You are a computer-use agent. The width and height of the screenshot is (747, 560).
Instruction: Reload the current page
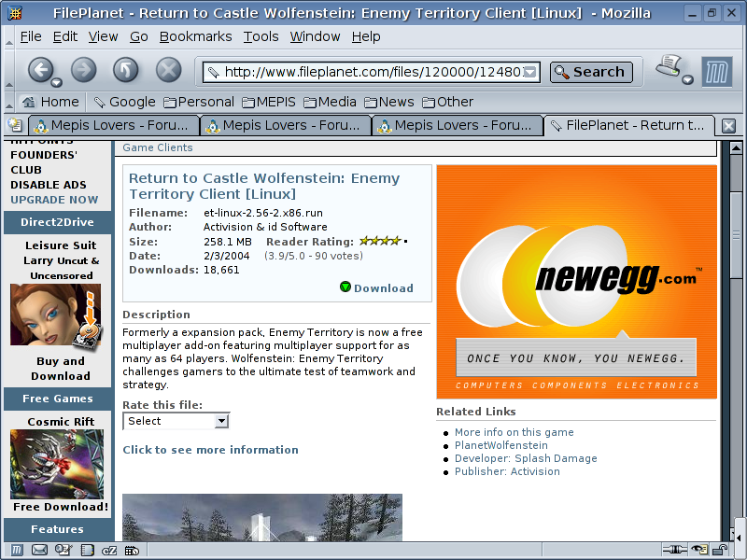coord(126,70)
